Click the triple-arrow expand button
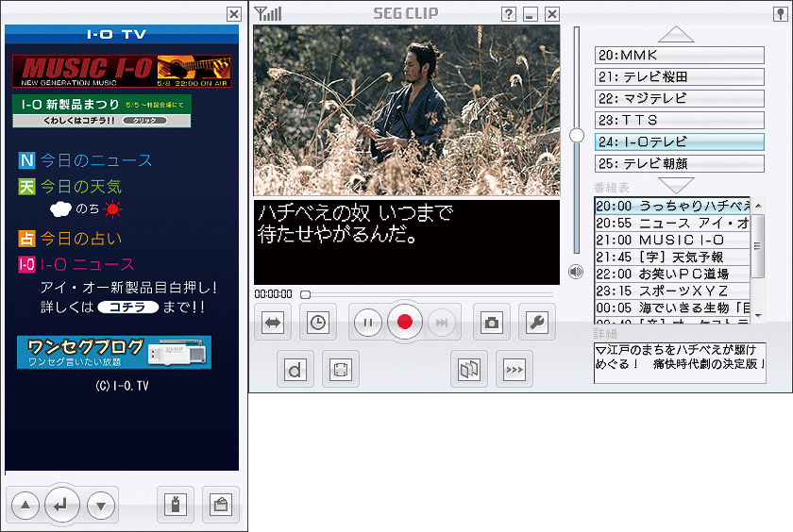793x532 pixels. [x=515, y=370]
